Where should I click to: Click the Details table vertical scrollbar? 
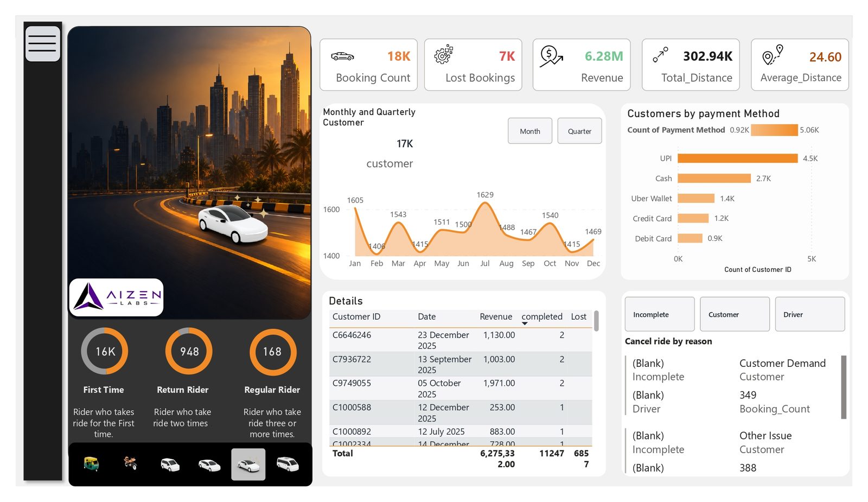point(596,321)
